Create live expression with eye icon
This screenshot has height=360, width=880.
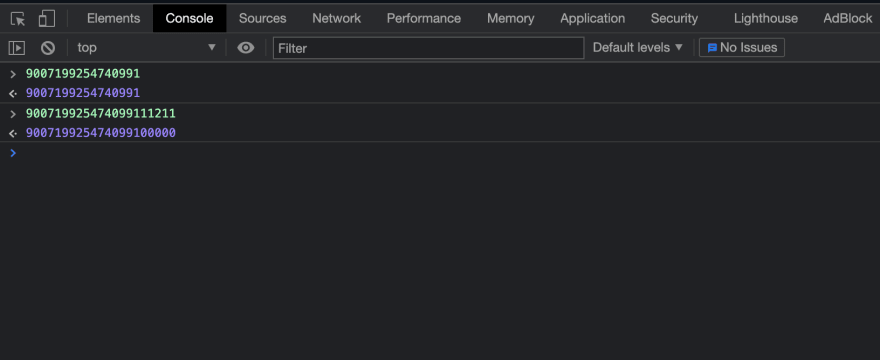[245, 48]
